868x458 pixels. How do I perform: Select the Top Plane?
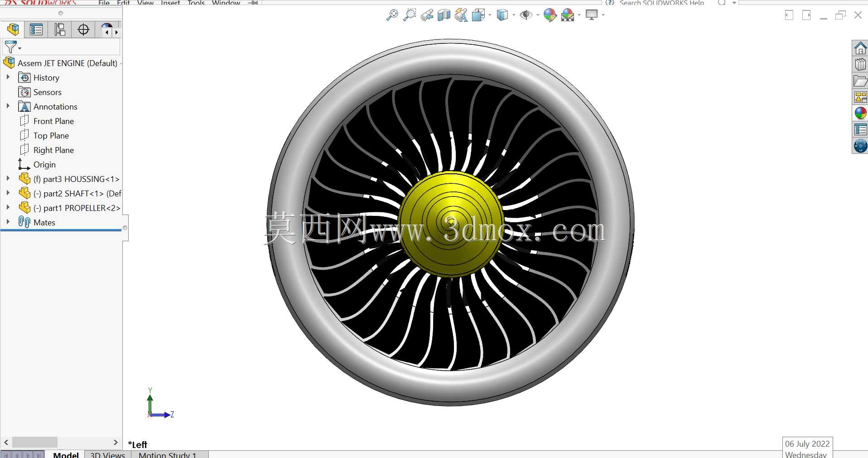tap(51, 135)
